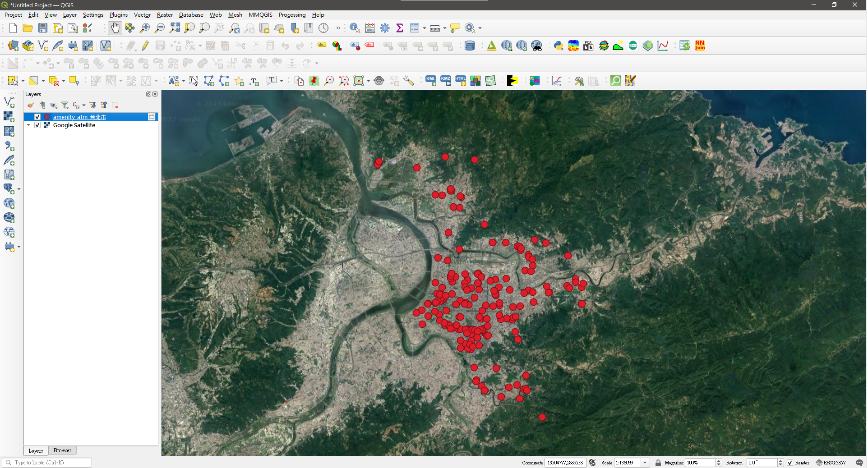Screen dimensions: 868x468
Task: Open the Scale dropdown in status bar
Action: pos(645,463)
